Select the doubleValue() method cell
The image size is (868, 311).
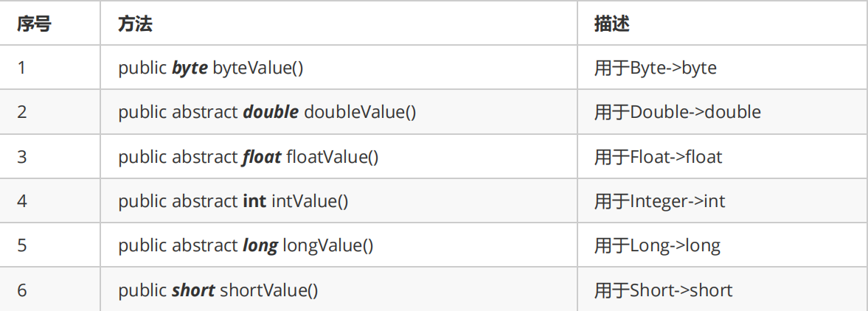[338, 112]
